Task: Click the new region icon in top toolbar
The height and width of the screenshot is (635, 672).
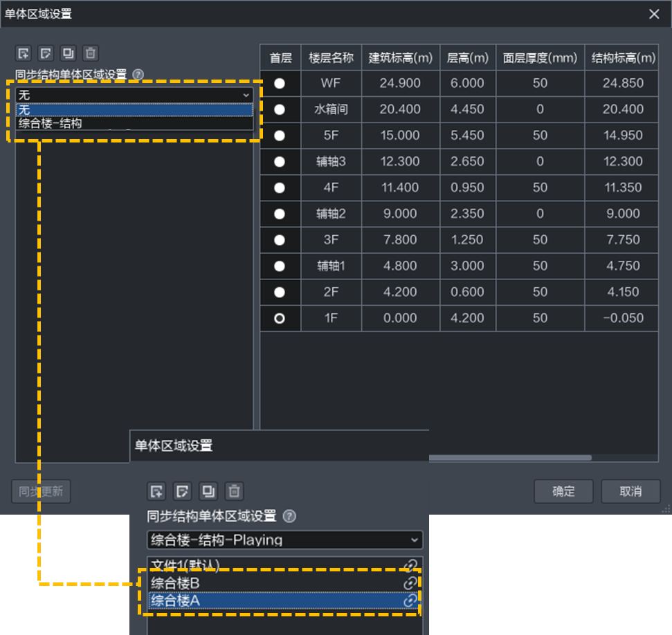Action: (24, 53)
